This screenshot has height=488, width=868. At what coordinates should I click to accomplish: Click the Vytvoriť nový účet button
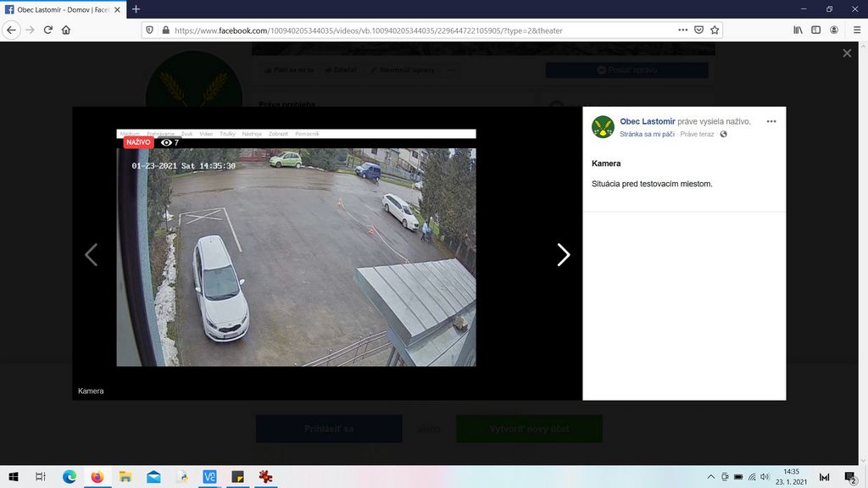click(x=529, y=429)
